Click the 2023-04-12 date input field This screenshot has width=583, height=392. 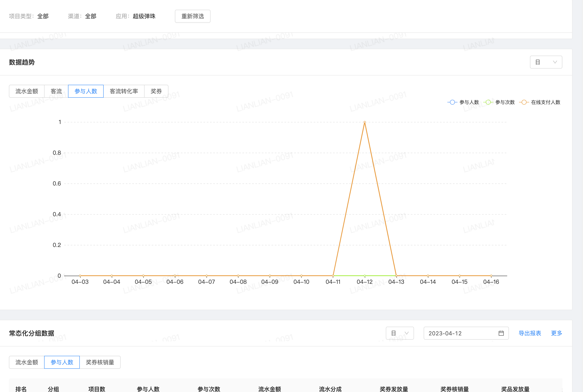coord(466,333)
